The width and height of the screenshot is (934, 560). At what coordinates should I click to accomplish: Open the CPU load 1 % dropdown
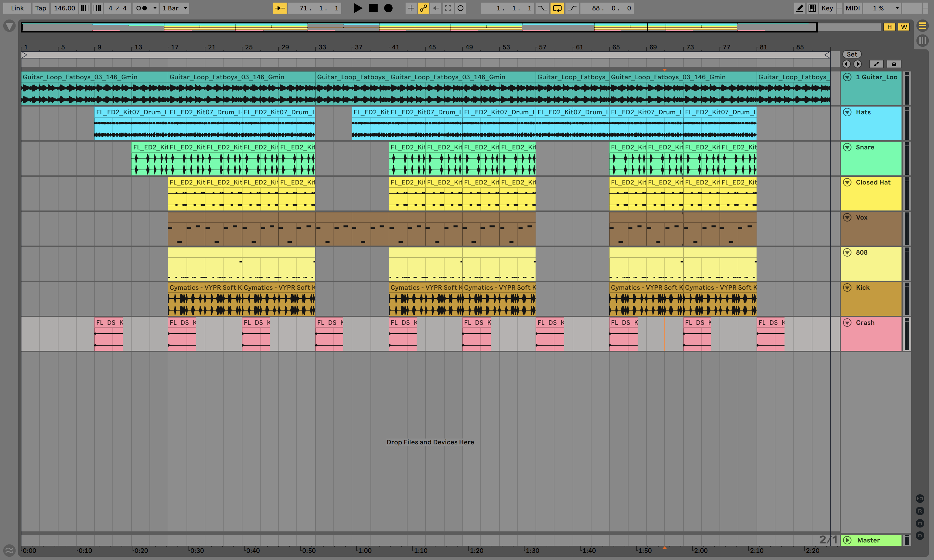click(x=882, y=8)
